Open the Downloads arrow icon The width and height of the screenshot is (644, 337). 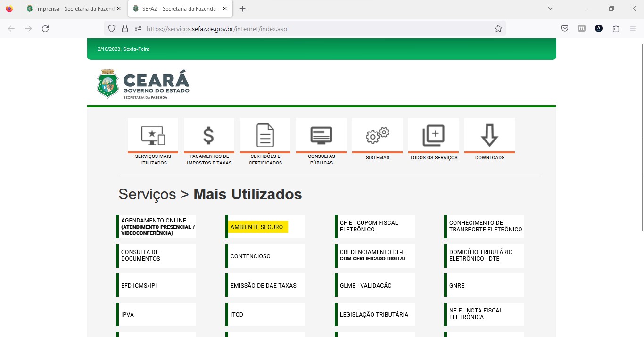tap(489, 136)
